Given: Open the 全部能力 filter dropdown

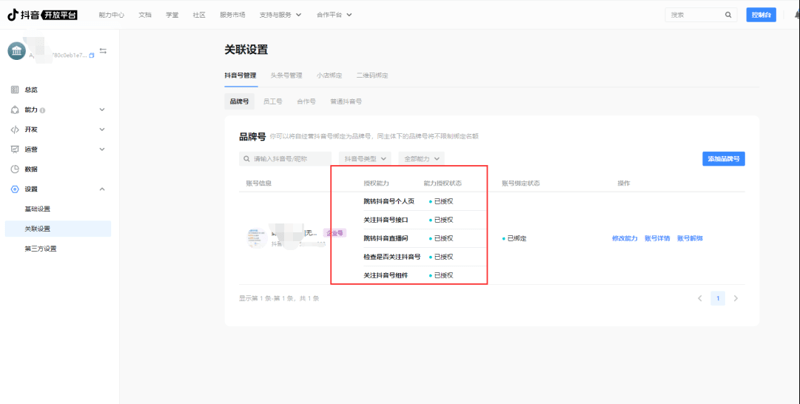Looking at the screenshot, I should pyautogui.click(x=420, y=158).
